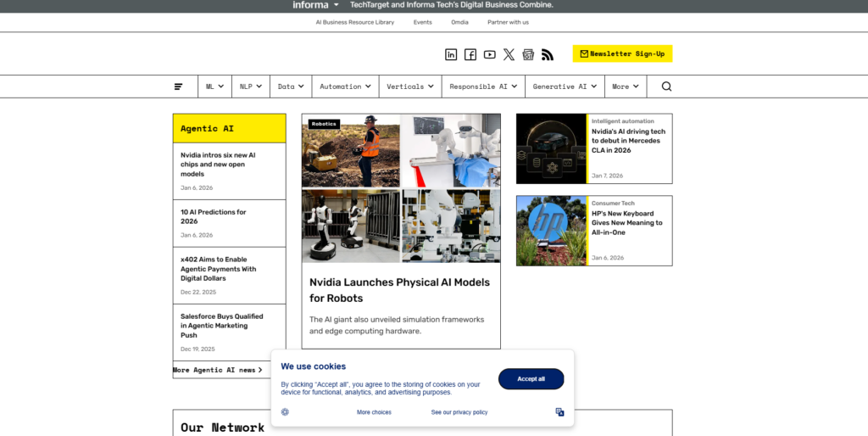This screenshot has height=436, width=868.
Task: Click the HP logo article thumbnail
Action: (x=551, y=231)
